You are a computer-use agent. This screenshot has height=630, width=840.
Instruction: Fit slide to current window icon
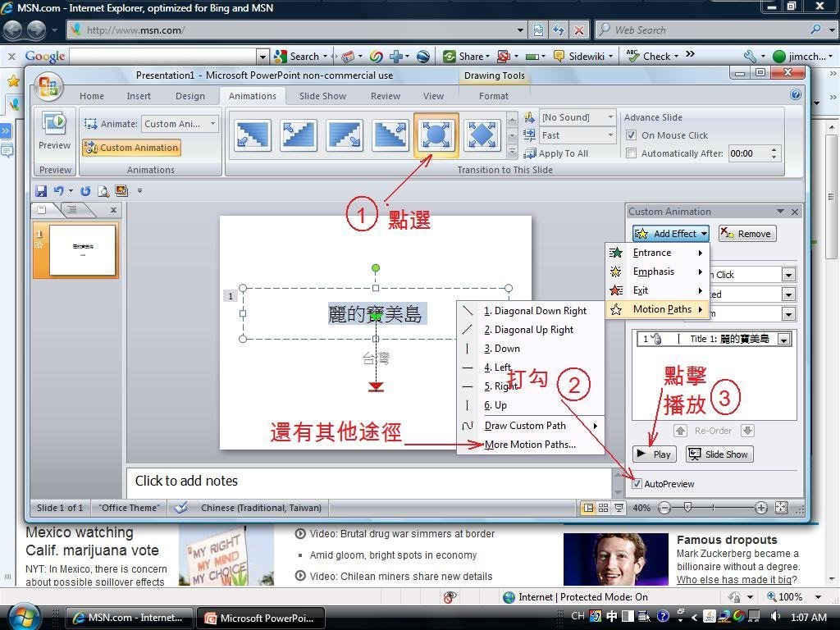(x=782, y=508)
